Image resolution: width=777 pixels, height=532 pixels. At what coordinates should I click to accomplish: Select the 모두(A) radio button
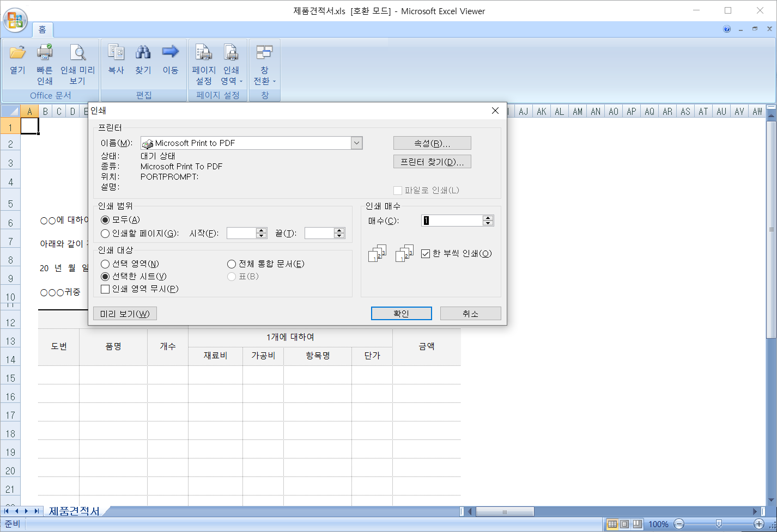click(x=105, y=220)
